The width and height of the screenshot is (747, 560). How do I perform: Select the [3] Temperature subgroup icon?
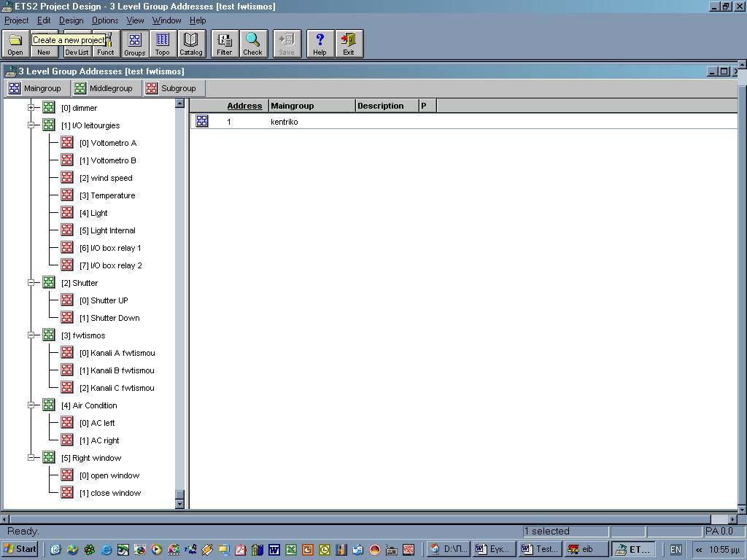pyautogui.click(x=67, y=195)
